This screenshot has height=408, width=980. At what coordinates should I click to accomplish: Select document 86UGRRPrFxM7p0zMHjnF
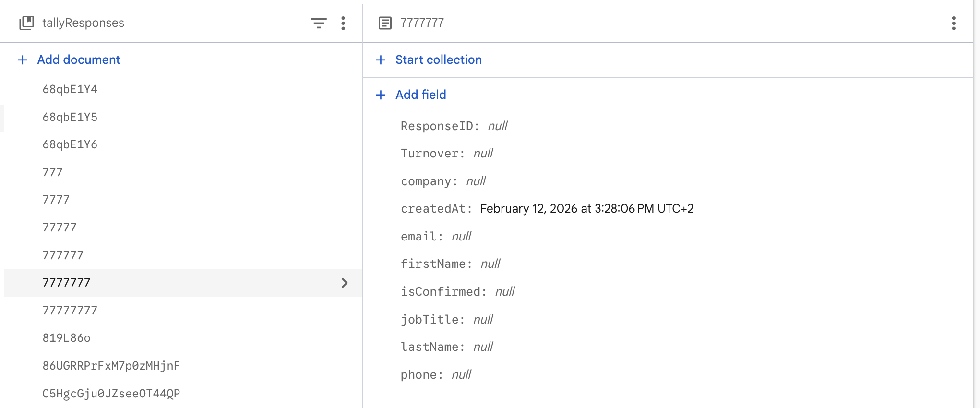(111, 366)
